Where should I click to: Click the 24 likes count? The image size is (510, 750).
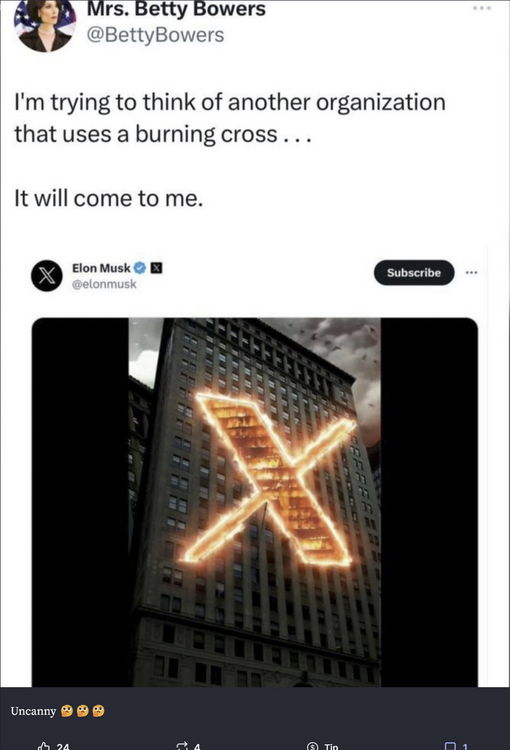63,746
